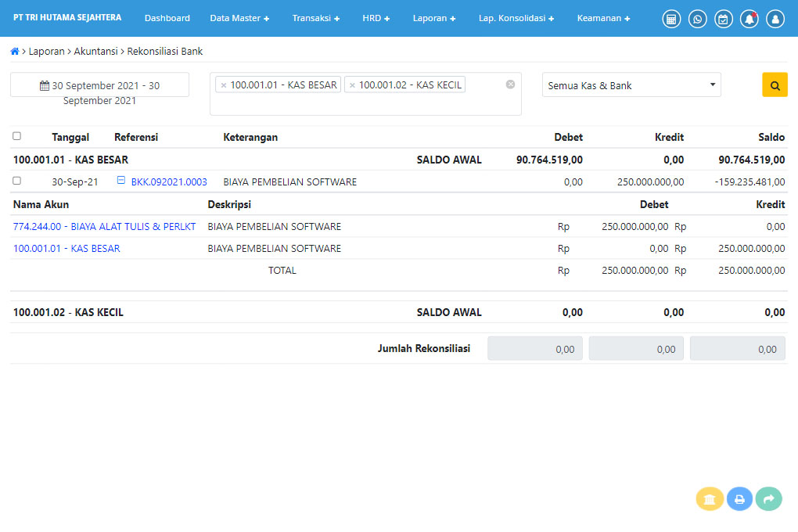The width and height of the screenshot is (798, 532).
Task: Click the Tanggal column header
Action: [70, 138]
